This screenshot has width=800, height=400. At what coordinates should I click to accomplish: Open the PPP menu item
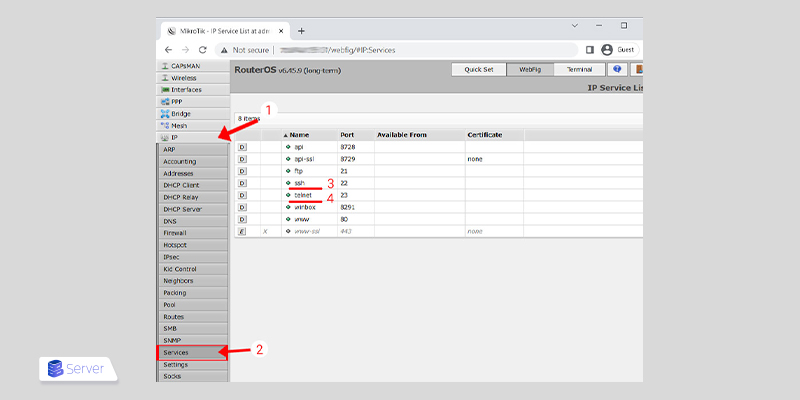click(193, 102)
